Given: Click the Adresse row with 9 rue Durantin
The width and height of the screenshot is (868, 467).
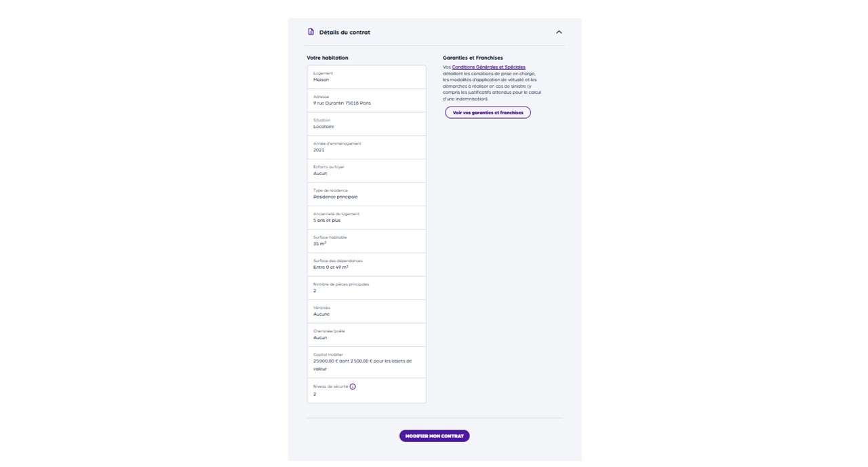Looking at the screenshot, I should [366, 100].
